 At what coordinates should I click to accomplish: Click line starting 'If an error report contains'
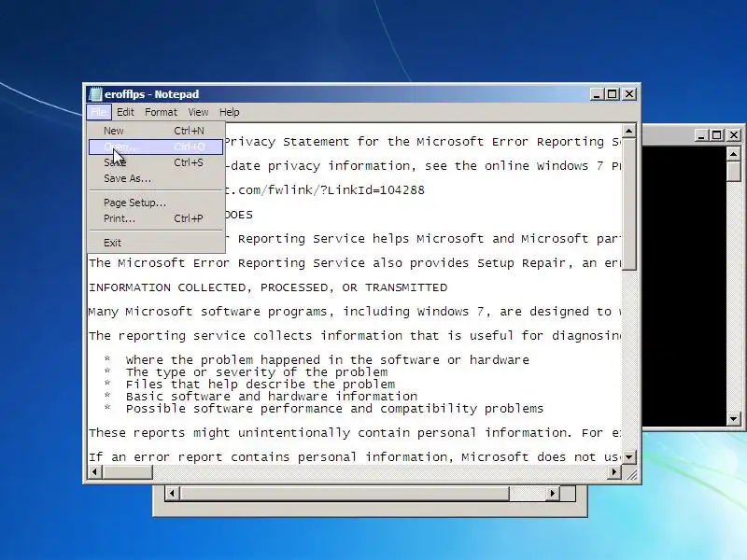tap(355, 457)
